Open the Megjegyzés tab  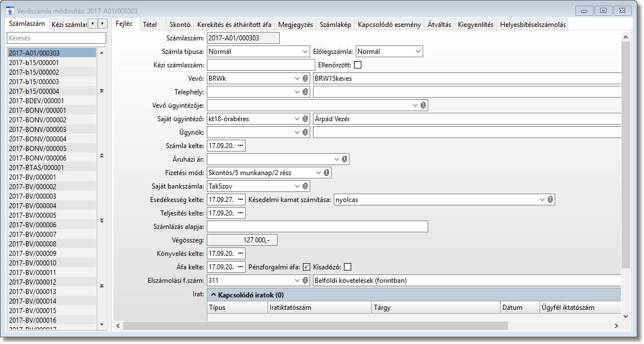click(296, 25)
